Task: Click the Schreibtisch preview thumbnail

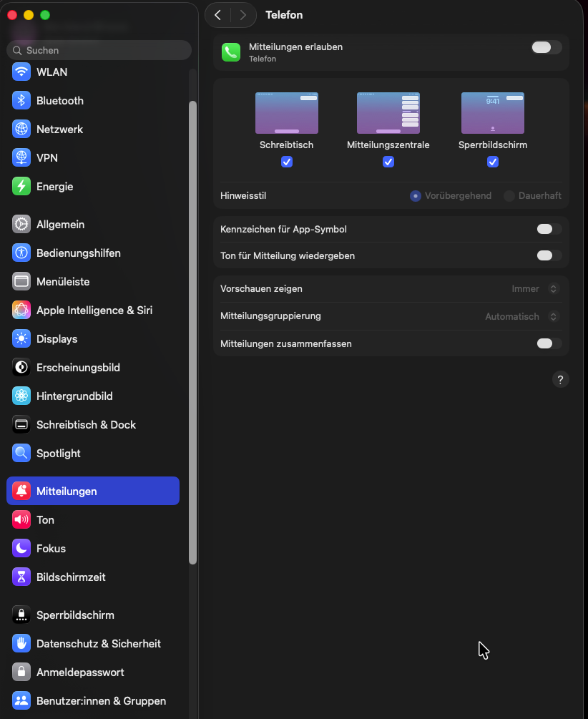Action: [287, 113]
